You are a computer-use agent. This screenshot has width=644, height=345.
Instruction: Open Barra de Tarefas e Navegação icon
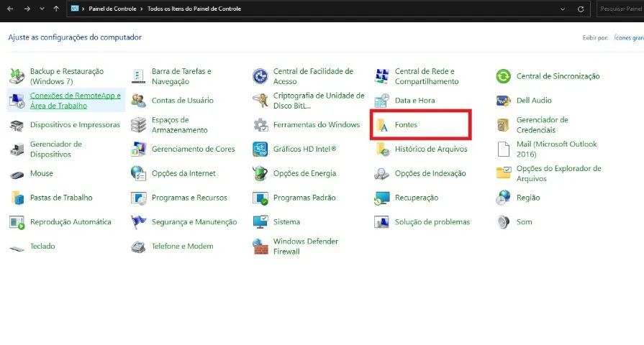point(138,76)
